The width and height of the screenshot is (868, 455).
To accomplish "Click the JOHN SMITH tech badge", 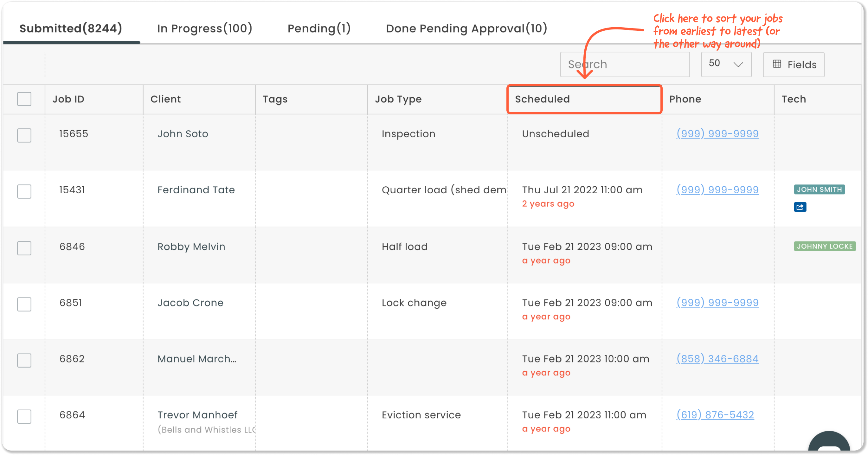I will [x=819, y=189].
